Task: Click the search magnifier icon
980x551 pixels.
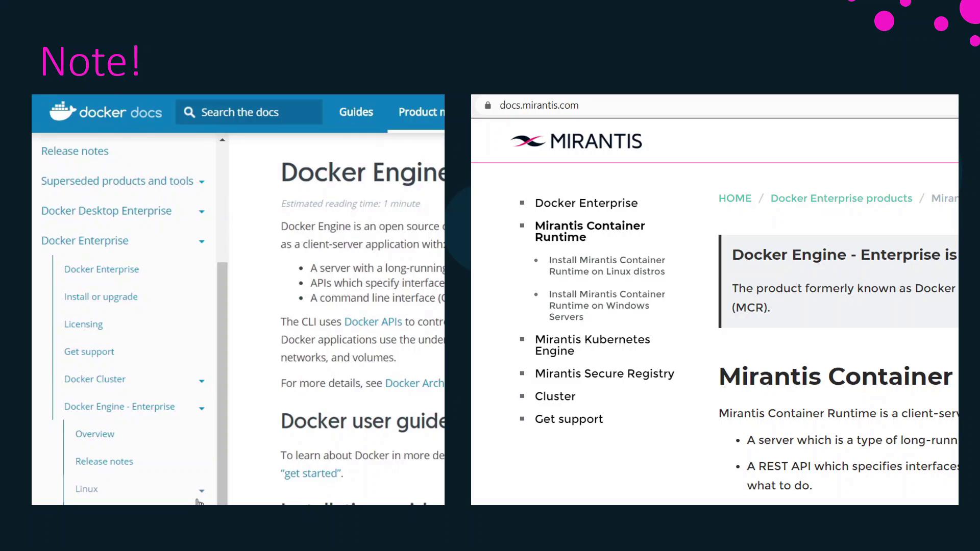Action: coord(189,112)
